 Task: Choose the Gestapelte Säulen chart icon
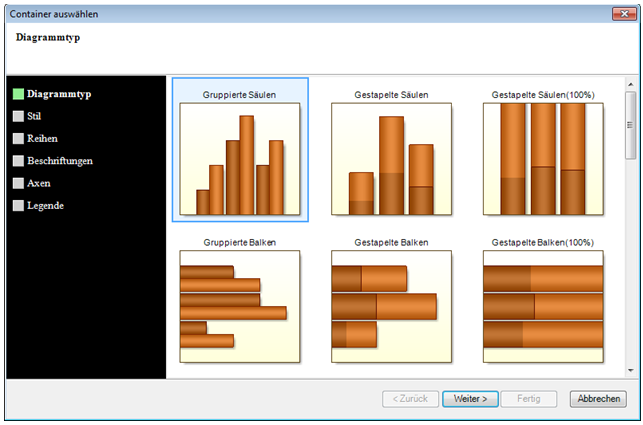tap(391, 158)
